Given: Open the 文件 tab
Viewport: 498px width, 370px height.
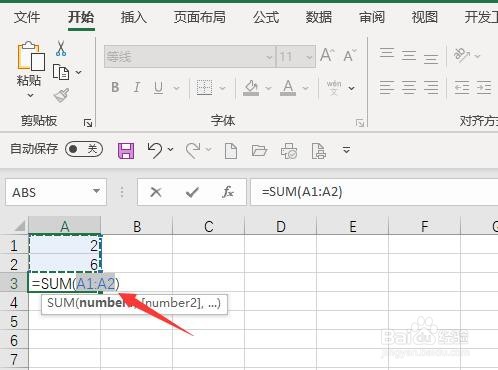Looking at the screenshot, I should coord(27,17).
